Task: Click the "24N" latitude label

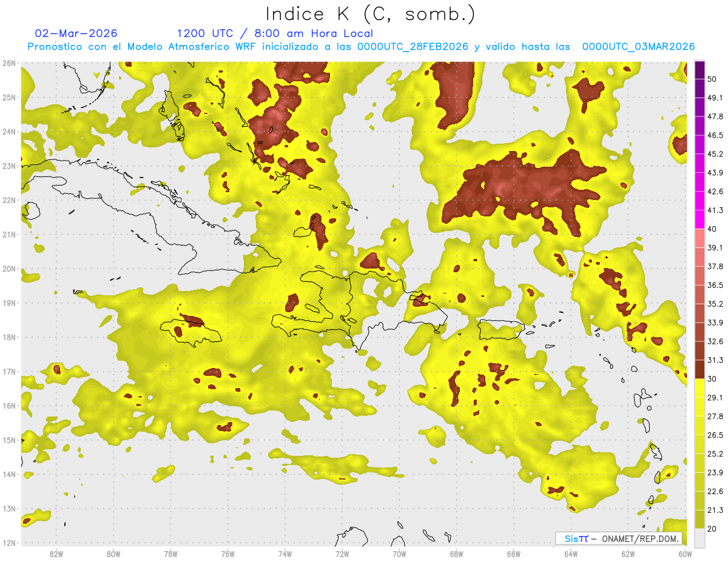Action: click(x=8, y=132)
